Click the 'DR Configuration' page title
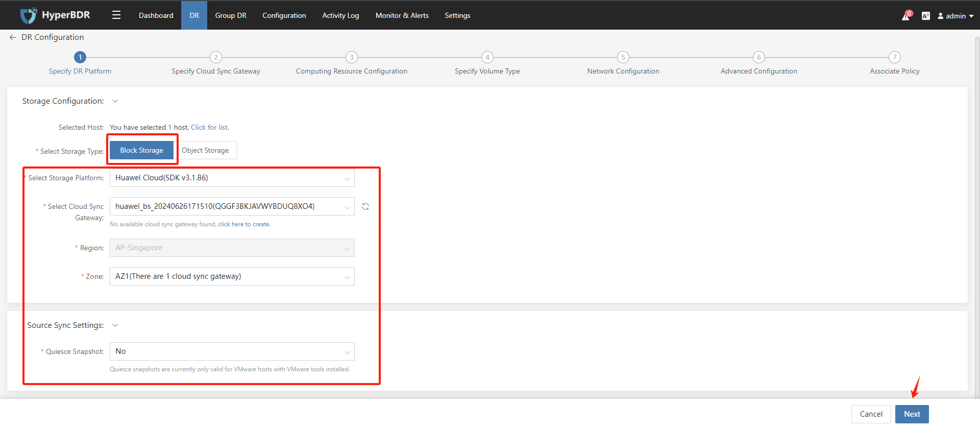The height and width of the screenshot is (429, 980). pos(53,37)
